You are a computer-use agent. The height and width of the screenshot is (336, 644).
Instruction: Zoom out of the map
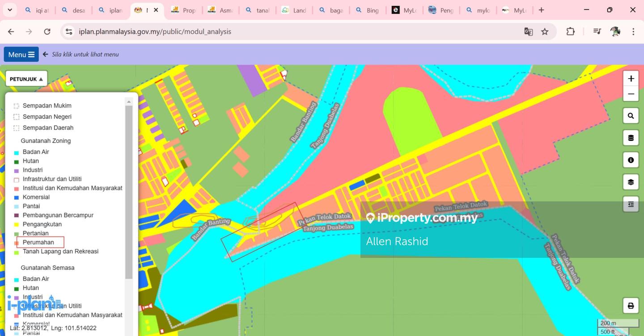[631, 94]
